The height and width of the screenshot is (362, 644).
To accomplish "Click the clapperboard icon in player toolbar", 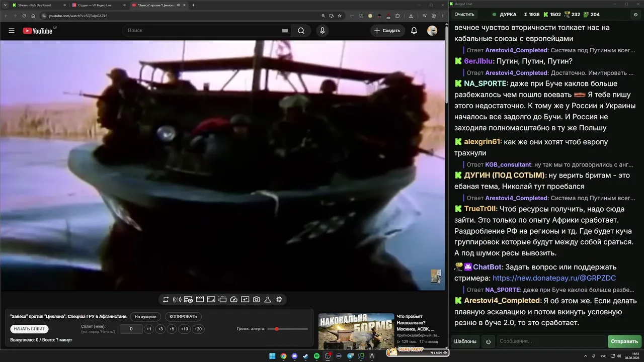I will click(x=200, y=300).
